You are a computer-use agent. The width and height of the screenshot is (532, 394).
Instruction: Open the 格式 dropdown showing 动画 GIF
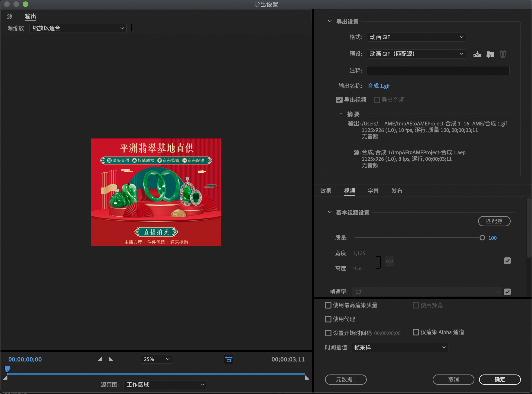click(x=416, y=37)
